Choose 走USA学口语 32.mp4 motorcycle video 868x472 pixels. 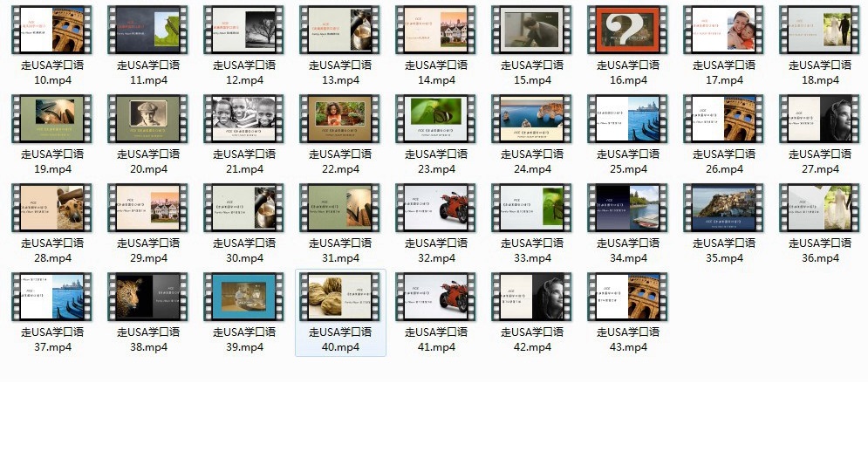click(x=436, y=208)
